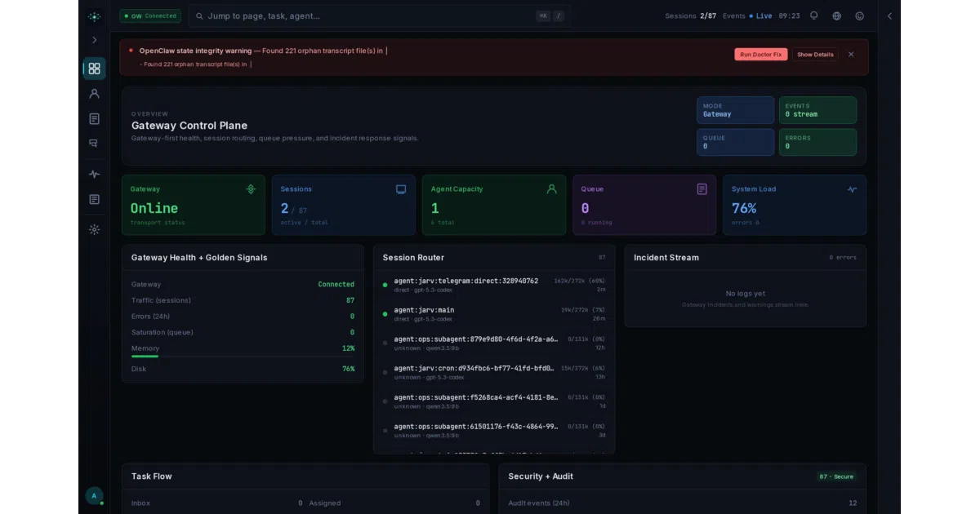Click the Run Doctor Fix button
Viewport: 980px width, 514px height.
pos(760,55)
